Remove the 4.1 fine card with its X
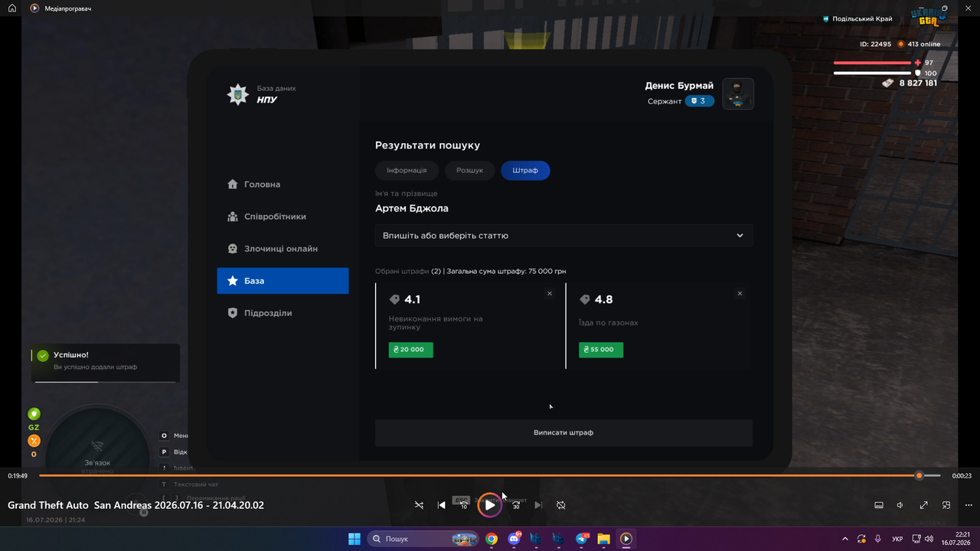 pos(550,294)
